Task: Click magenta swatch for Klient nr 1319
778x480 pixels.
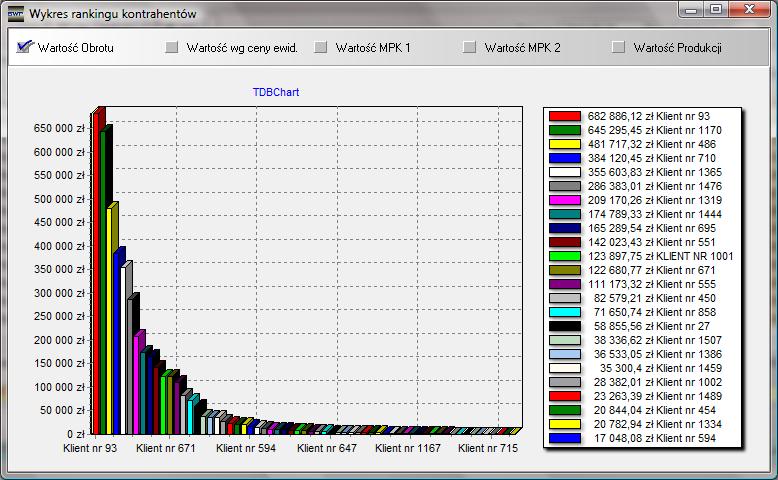Action: (565, 200)
